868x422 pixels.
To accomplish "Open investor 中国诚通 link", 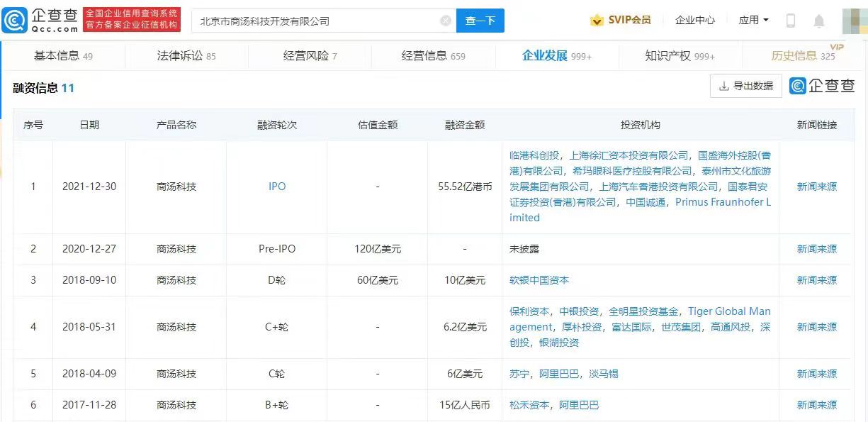I will (646, 202).
